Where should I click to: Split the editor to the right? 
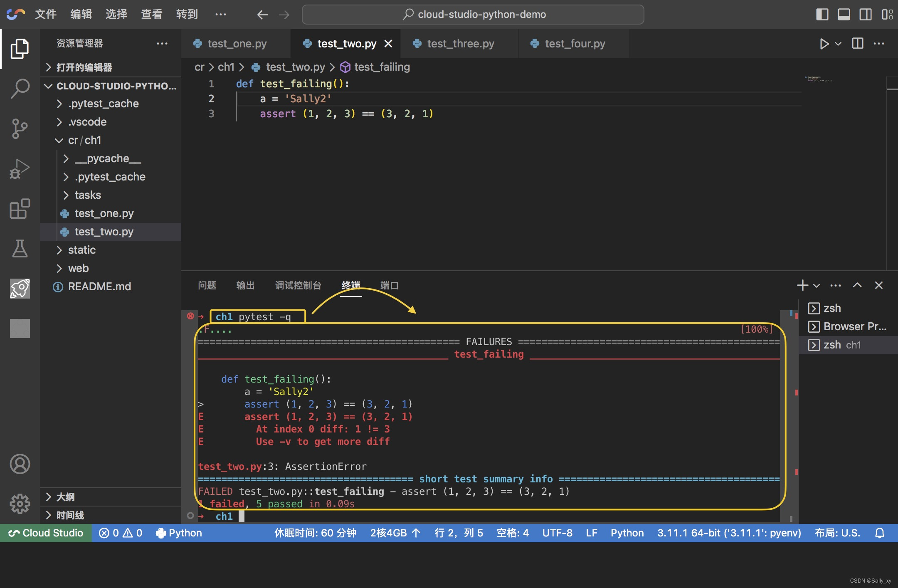coord(858,43)
